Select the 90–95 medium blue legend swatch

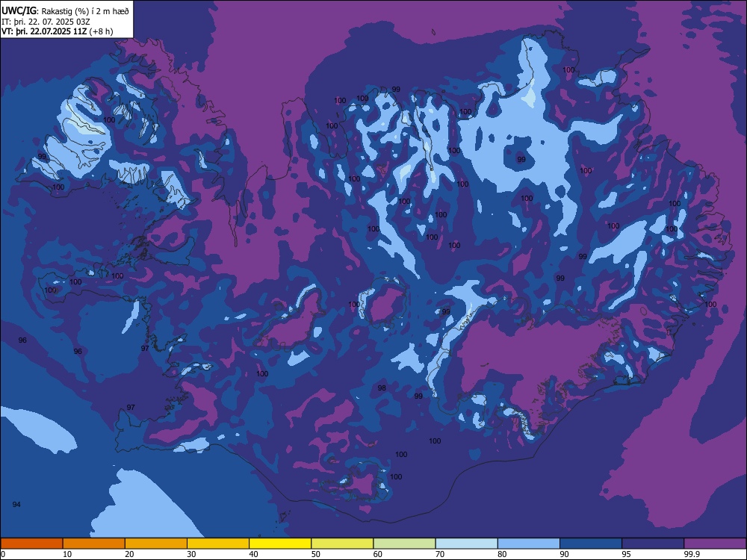(591, 544)
